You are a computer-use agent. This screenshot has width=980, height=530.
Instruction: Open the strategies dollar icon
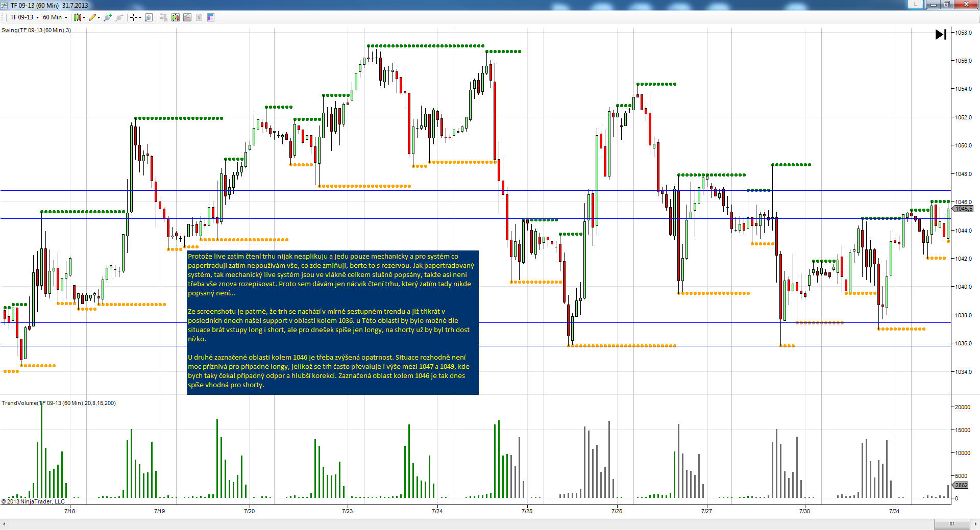[199, 17]
